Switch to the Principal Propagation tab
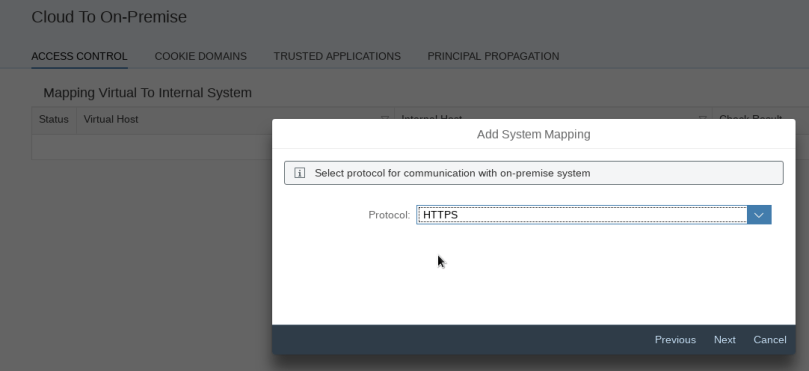 click(493, 56)
